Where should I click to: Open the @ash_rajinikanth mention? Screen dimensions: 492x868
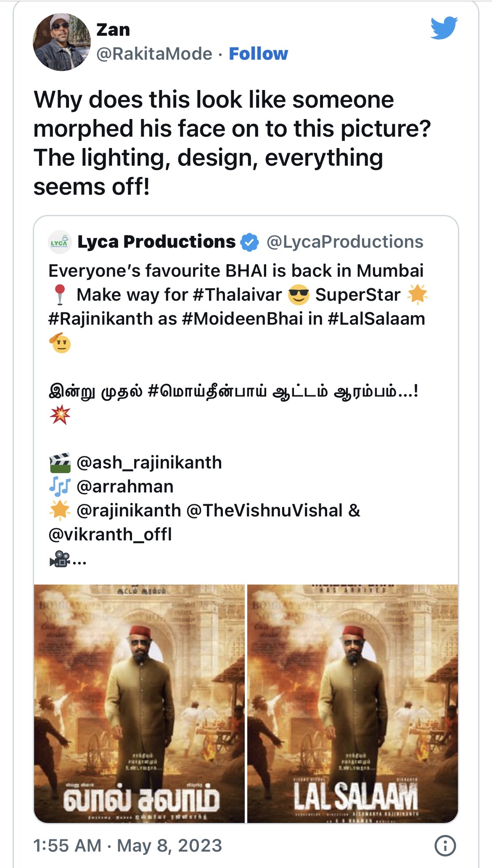(149, 463)
